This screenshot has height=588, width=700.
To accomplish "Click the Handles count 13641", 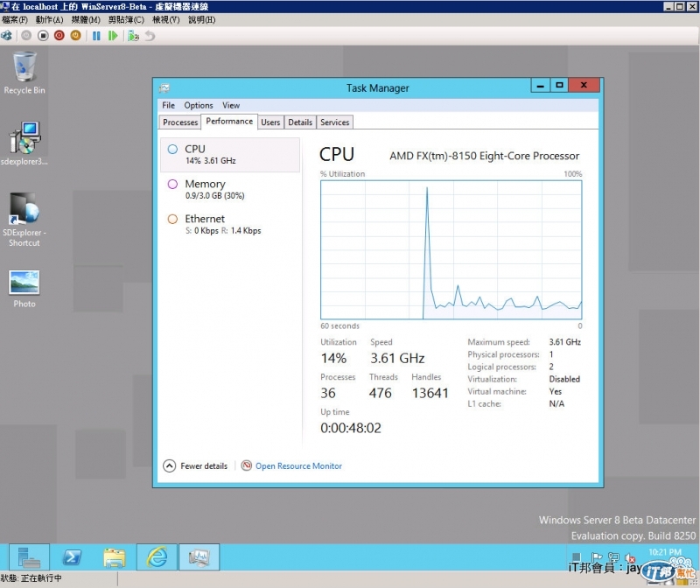I will (x=430, y=393).
